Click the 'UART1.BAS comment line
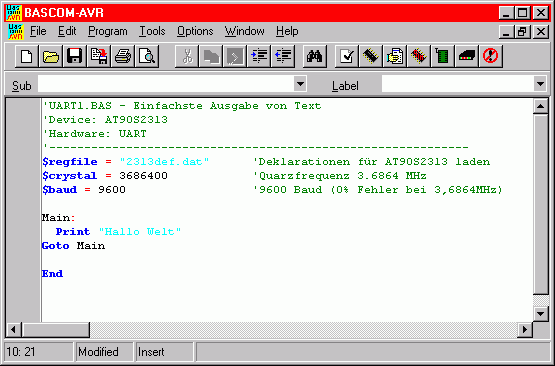This screenshot has height=366, width=555. click(x=182, y=106)
